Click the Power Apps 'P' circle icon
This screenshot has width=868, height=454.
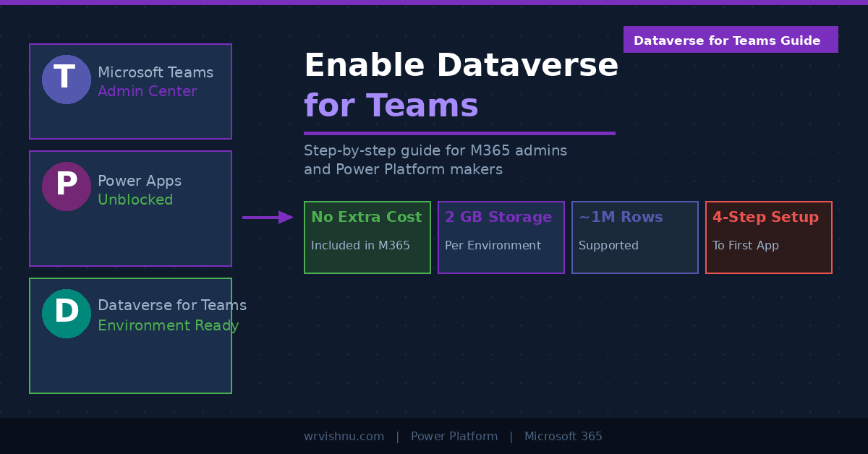pyautogui.click(x=67, y=187)
